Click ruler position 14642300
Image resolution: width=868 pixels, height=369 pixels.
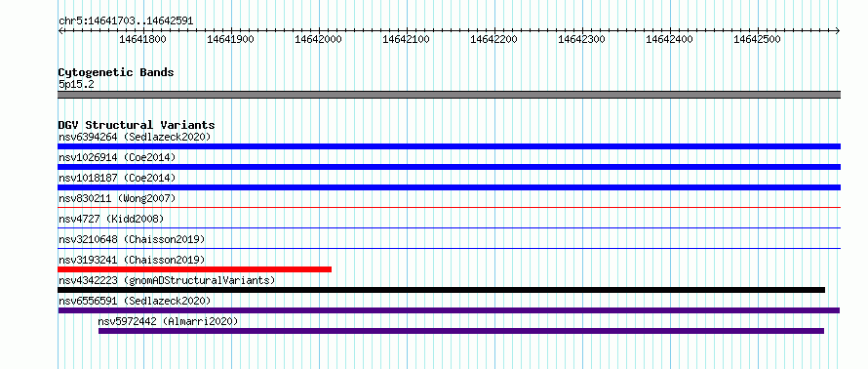click(x=582, y=39)
